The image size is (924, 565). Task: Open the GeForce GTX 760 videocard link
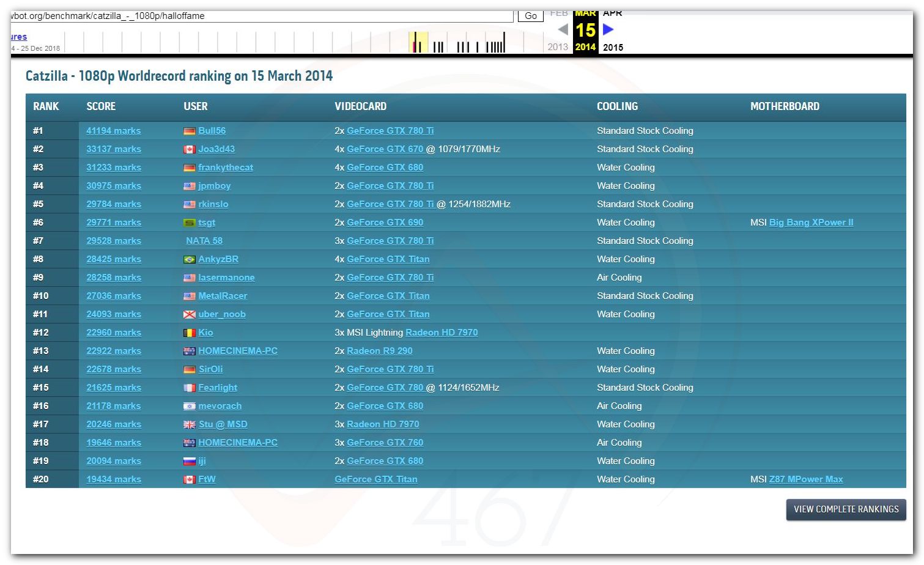click(x=385, y=443)
